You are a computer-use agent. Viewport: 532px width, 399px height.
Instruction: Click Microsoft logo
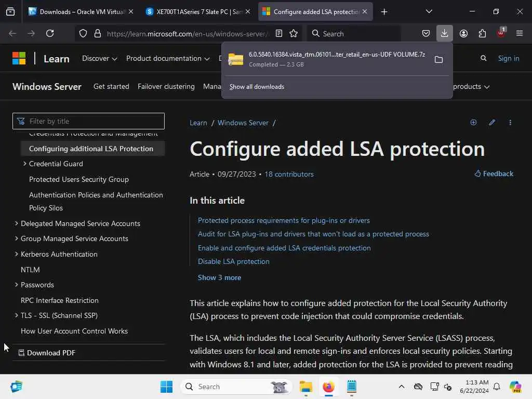point(19,58)
